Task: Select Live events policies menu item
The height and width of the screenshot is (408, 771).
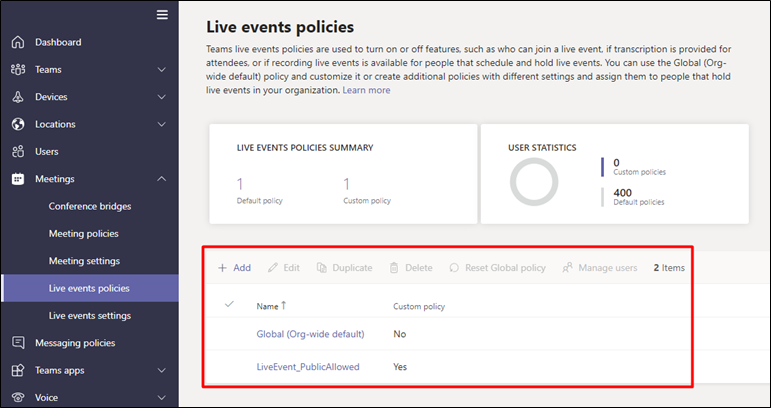Action: tap(90, 288)
